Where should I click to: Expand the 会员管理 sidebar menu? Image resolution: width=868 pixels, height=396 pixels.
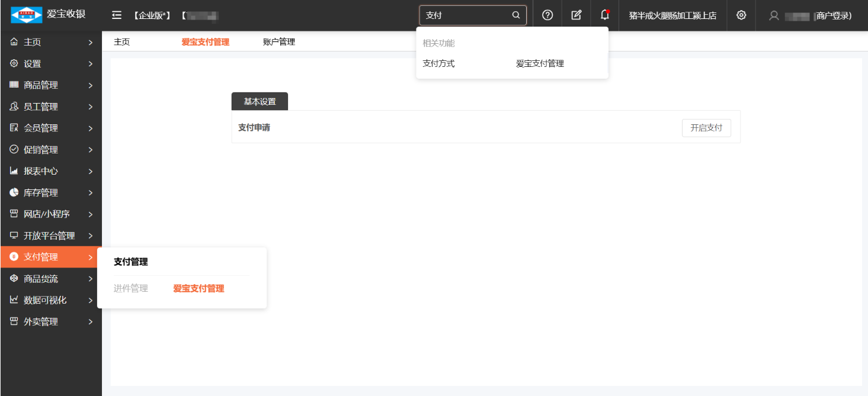coord(50,128)
